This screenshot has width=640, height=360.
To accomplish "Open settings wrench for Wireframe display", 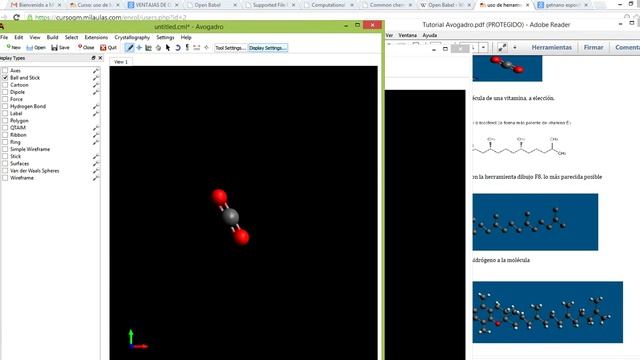I will tap(96, 178).
